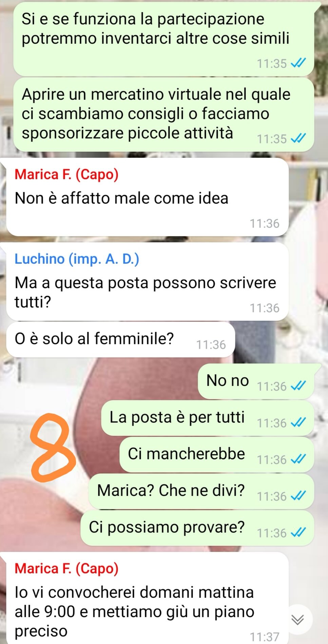Tap read ticks beside 'La posta è per tutti'

pos(299,423)
